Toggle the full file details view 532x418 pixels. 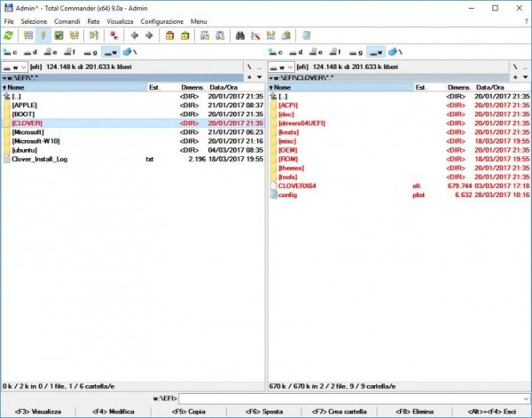tap(43, 35)
